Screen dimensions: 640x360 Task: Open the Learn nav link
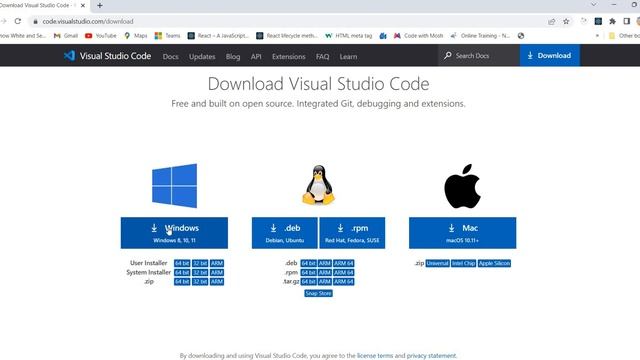pos(348,56)
